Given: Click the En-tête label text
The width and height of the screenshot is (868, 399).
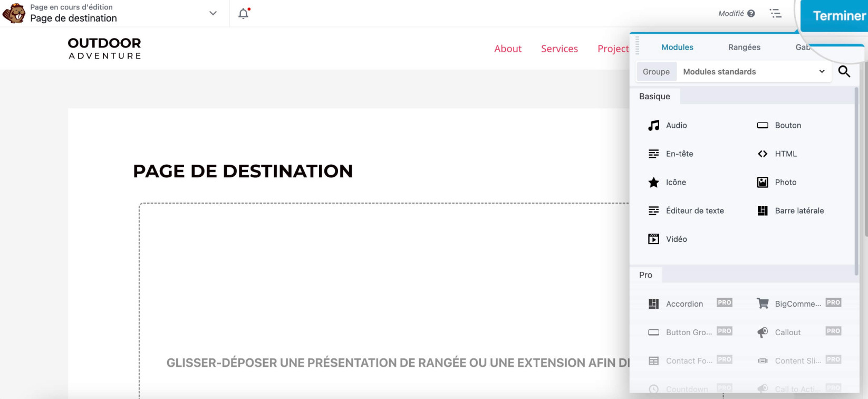Looking at the screenshot, I should (679, 154).
